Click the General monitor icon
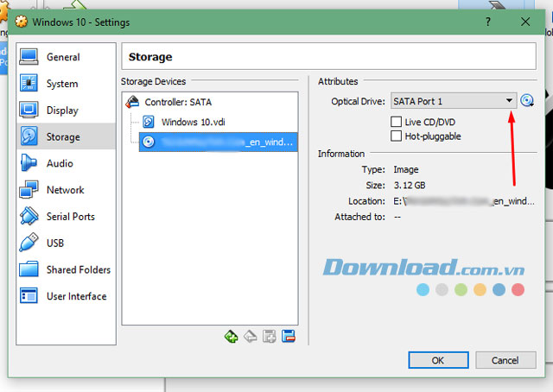The height and width of the screenshot is (392, 553). (29, 57)
